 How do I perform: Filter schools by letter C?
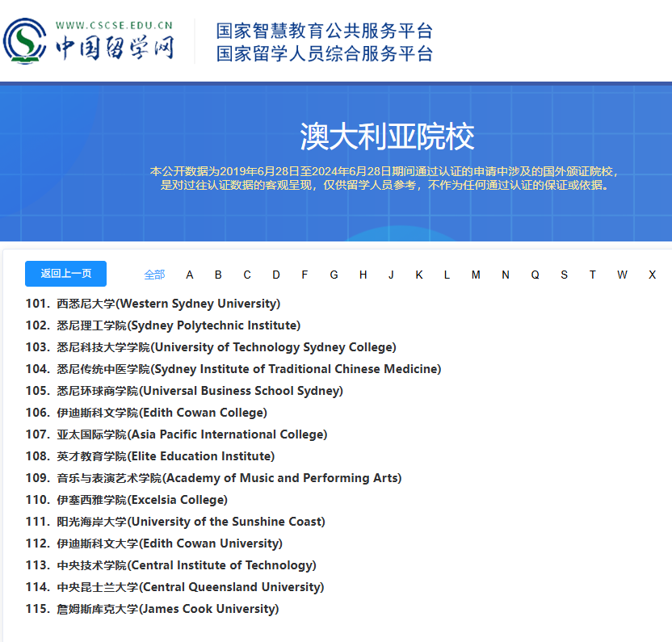click(247, 275)
